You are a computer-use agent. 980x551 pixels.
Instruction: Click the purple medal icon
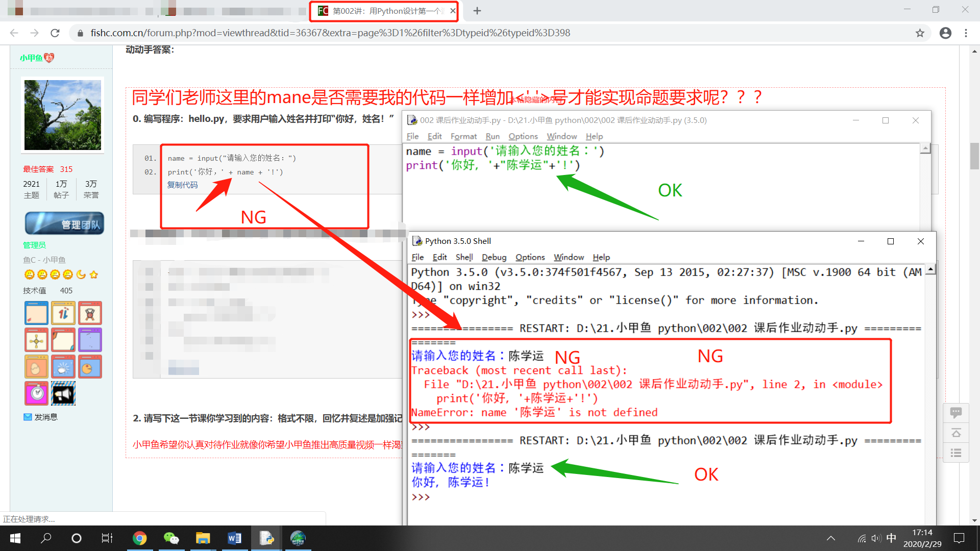point(90,340)
